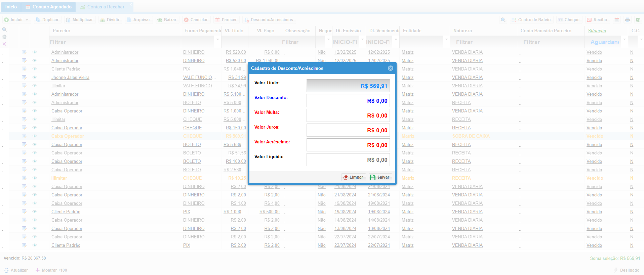This screenshot has width=644, height=275.
Task: Click the Atualizar refresh icon at bottom
Action: (6, 270)
